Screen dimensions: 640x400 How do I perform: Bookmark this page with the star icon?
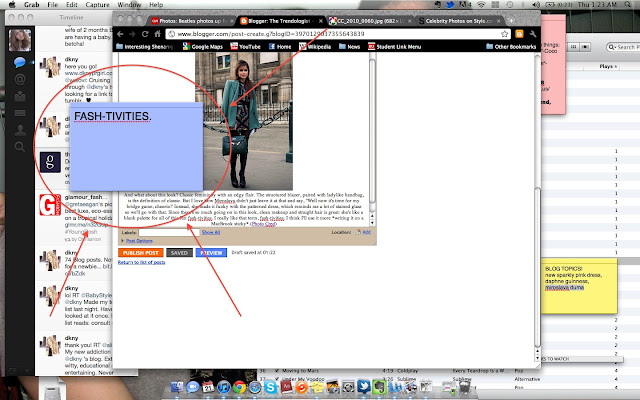click(x=504, y=34)
